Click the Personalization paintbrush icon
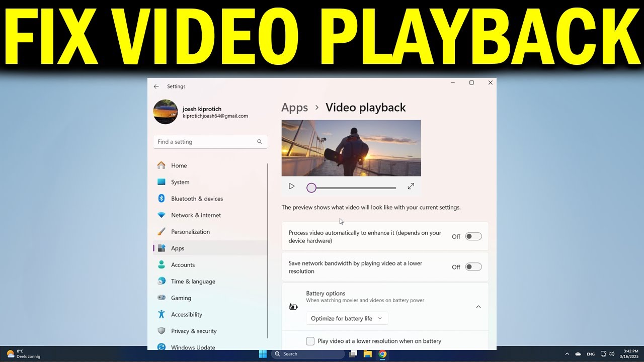This screenshot has height=362, width=644. pyautogui.click(x=161, y=232)
